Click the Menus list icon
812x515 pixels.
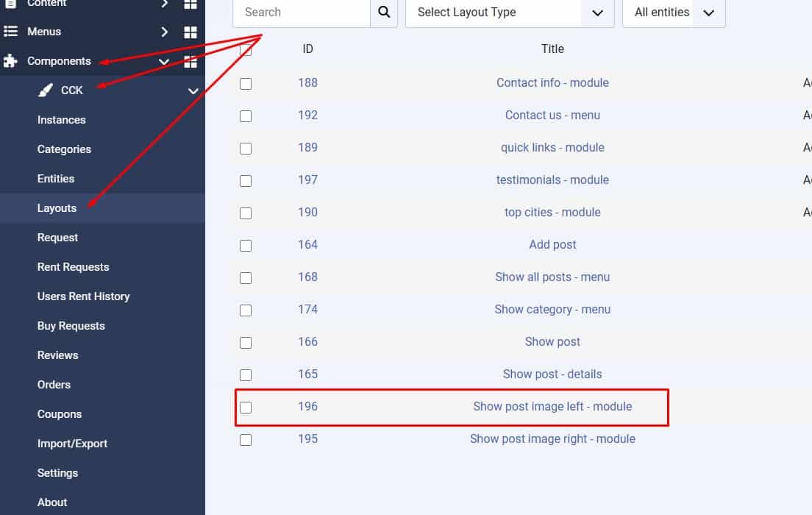[x=10, y=32]
